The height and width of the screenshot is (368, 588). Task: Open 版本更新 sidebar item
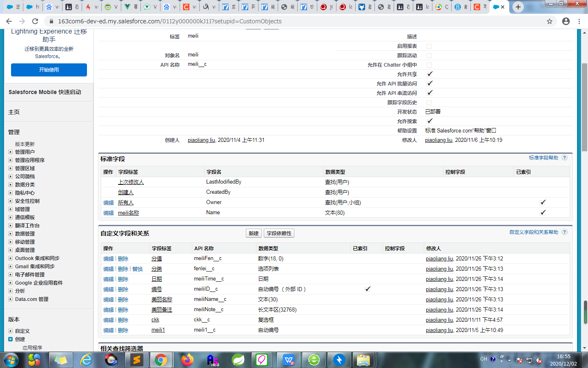(25, 144)
